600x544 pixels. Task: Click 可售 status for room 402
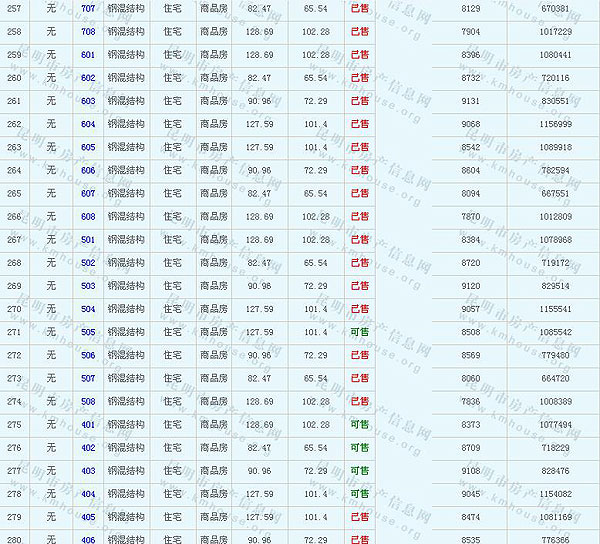[360, 448]
